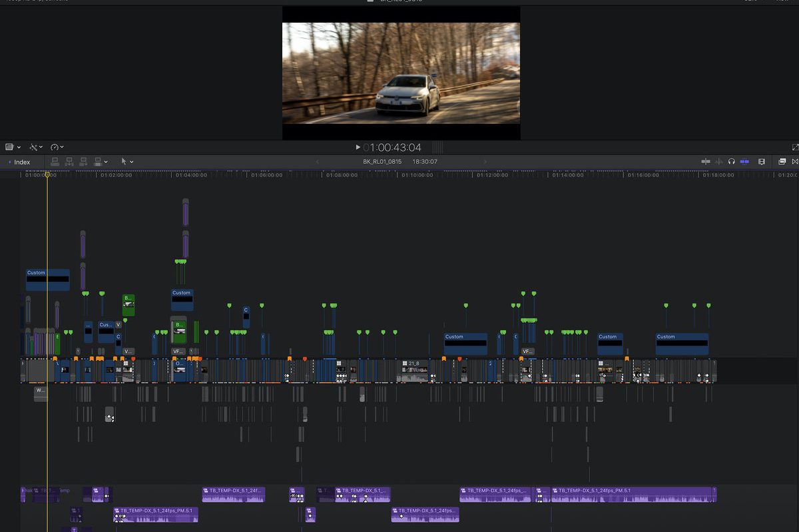
Task: Select the Custom title clip above the playhead
Action: (48, 280)
